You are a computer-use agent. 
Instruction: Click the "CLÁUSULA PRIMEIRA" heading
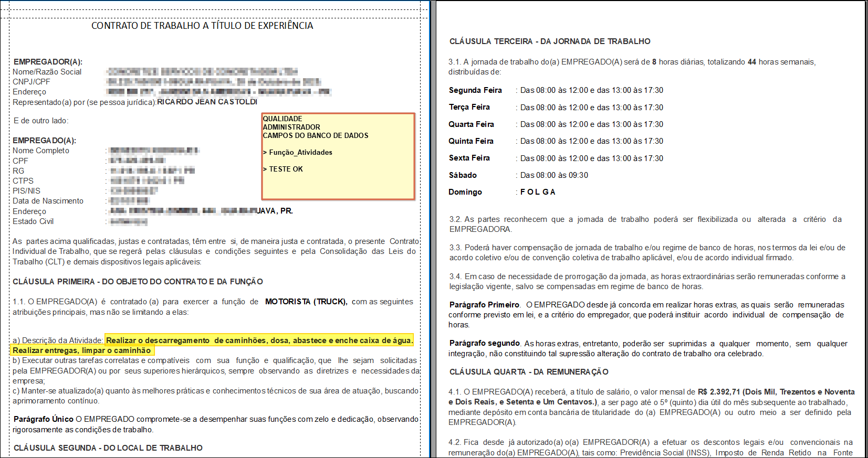pyautogui.click(x=138, y=282)
